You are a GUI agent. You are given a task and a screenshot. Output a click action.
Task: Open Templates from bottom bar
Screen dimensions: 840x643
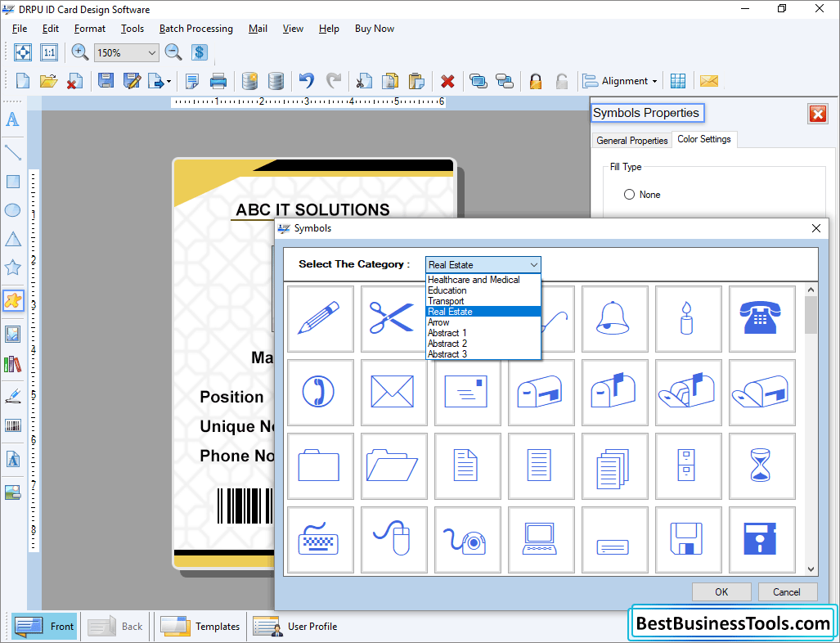[x=200, y=626]
